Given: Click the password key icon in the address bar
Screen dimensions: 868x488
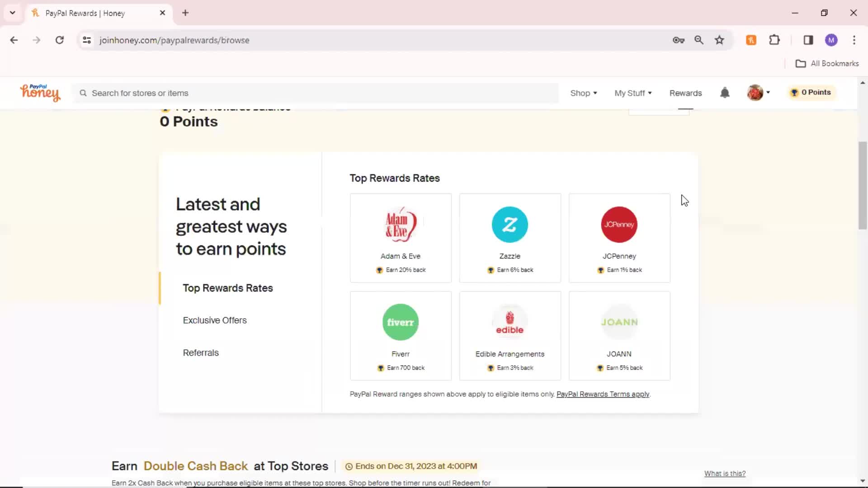Looking at the screenshot, I should tap(678, 40).
